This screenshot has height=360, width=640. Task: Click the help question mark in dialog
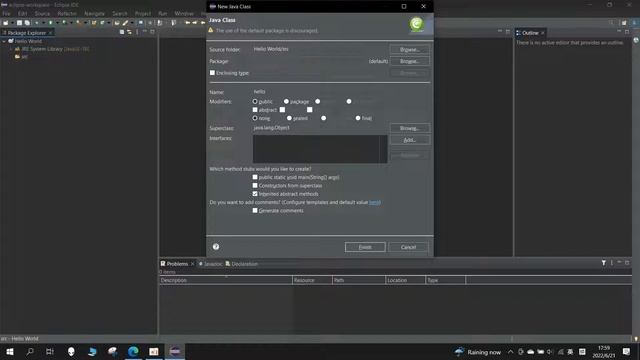pos(216,247)
